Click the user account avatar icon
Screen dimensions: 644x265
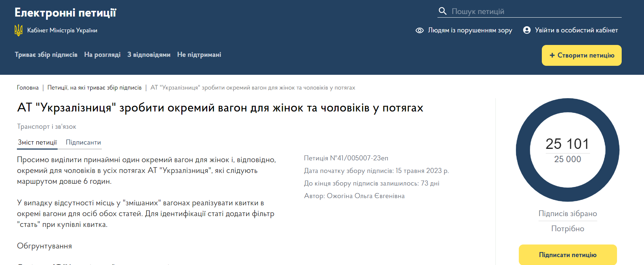click(527, 30)
